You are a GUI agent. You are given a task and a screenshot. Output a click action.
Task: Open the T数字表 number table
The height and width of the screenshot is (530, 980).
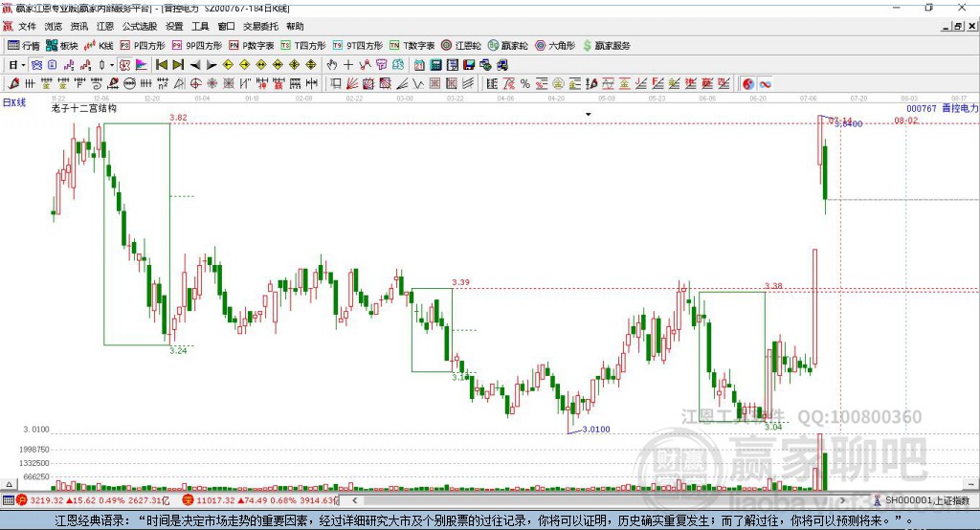(x=412, y=46)
